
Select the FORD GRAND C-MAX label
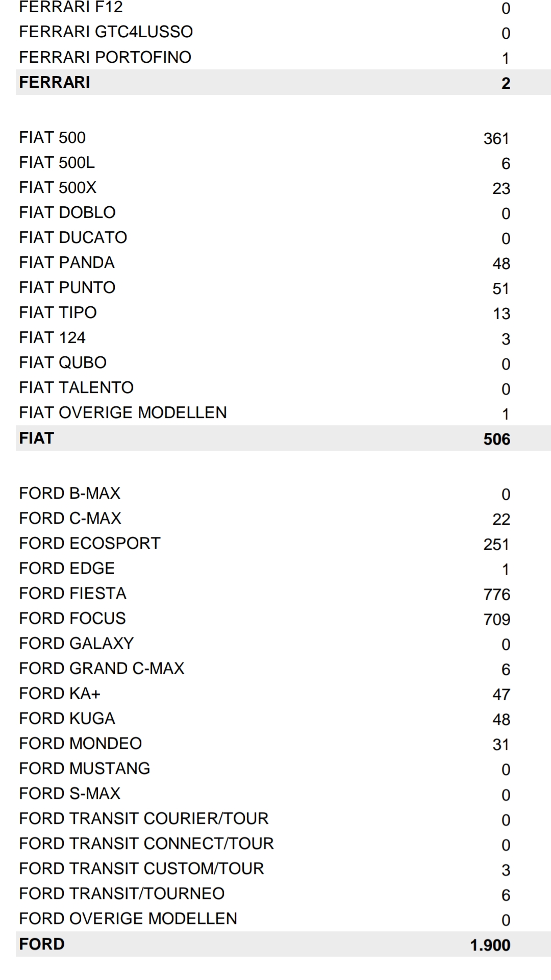[x=102, y=668]
